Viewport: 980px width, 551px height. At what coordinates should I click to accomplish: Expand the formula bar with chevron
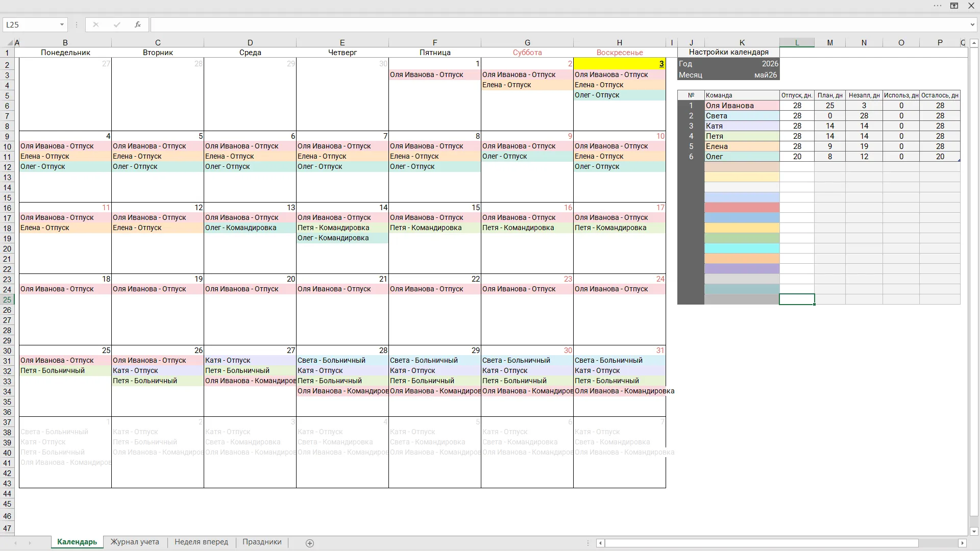coord(972,24)
